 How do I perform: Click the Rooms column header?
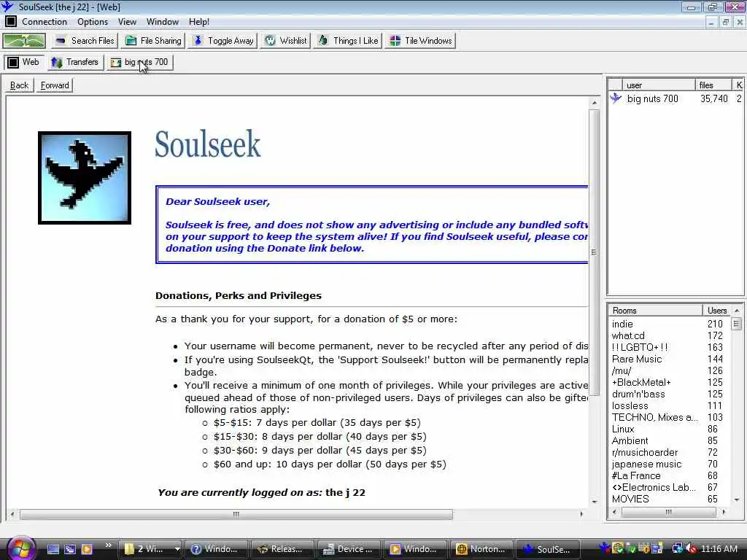655,311
